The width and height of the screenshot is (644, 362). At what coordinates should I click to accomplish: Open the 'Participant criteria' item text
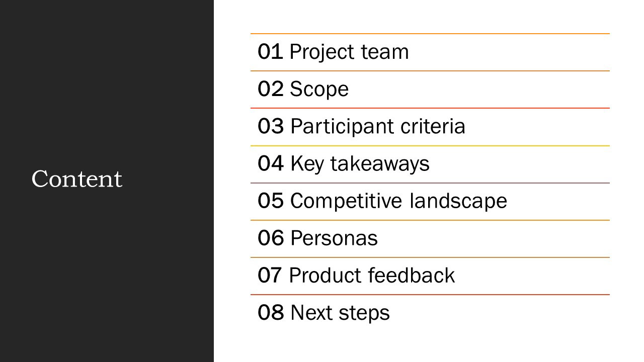tap(378, 127)
